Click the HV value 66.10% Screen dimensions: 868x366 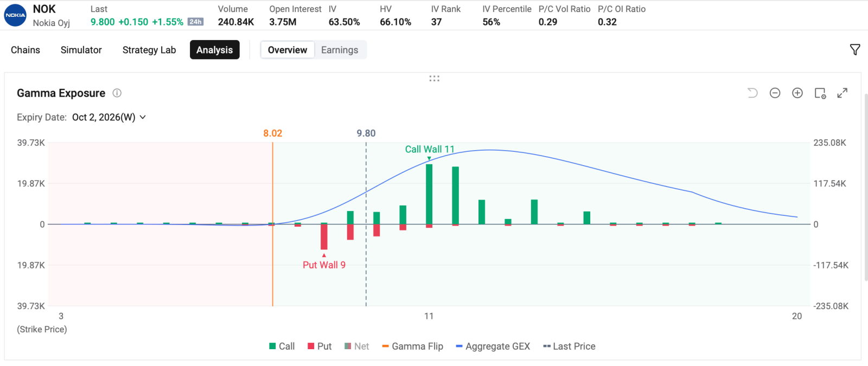(x=395, y=22)
